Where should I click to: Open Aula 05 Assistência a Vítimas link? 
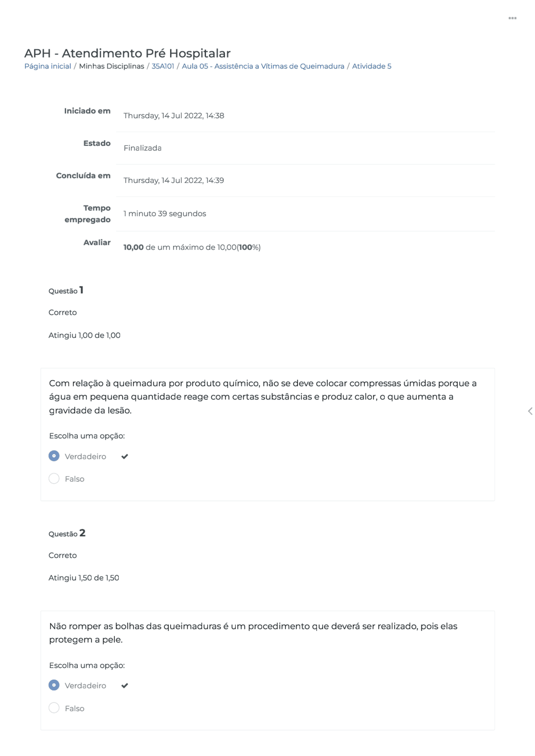click(x=263, y=66)
